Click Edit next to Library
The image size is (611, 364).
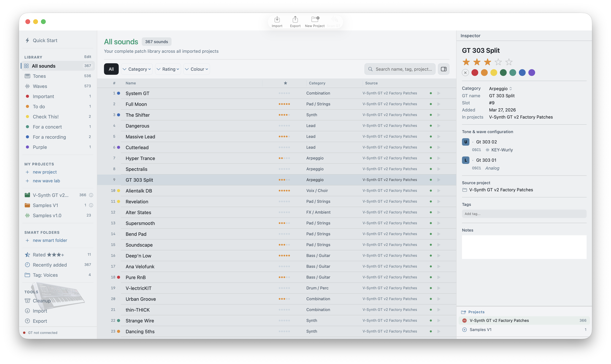point(88,57)
